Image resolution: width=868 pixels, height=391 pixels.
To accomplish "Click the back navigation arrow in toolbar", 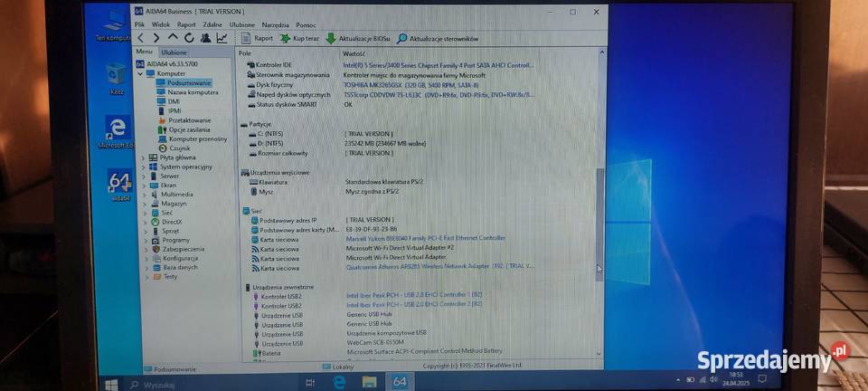I will point(140,38).
